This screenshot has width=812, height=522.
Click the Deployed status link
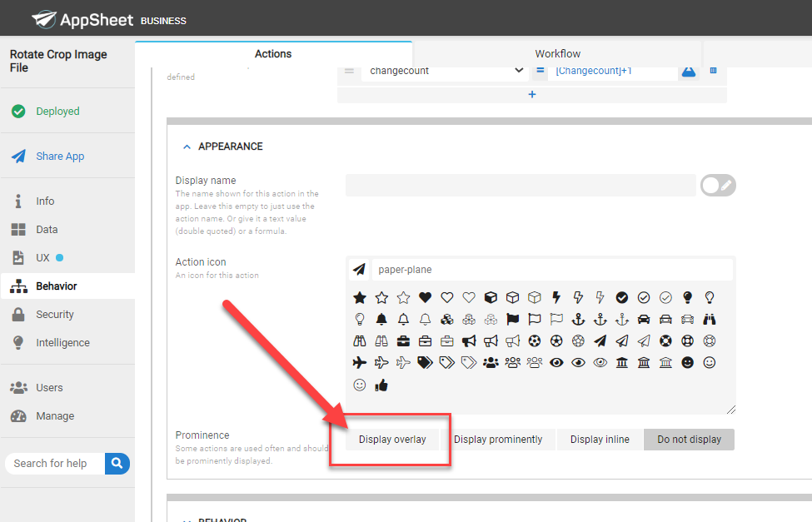(x=57, y=112)
